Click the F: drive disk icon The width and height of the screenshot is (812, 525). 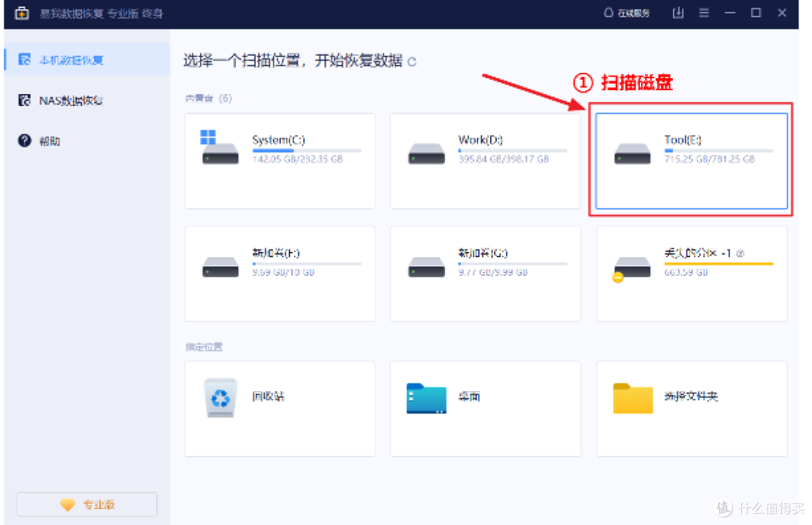pyautogui.click(x=220, y=267)
